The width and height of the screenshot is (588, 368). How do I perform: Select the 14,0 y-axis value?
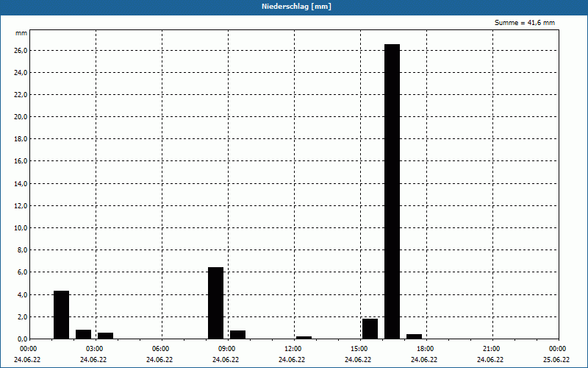[21, 183]
